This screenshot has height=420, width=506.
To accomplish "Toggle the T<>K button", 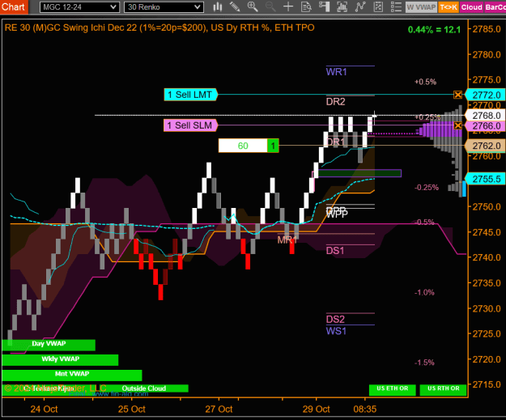I will (x=449, y=7).
